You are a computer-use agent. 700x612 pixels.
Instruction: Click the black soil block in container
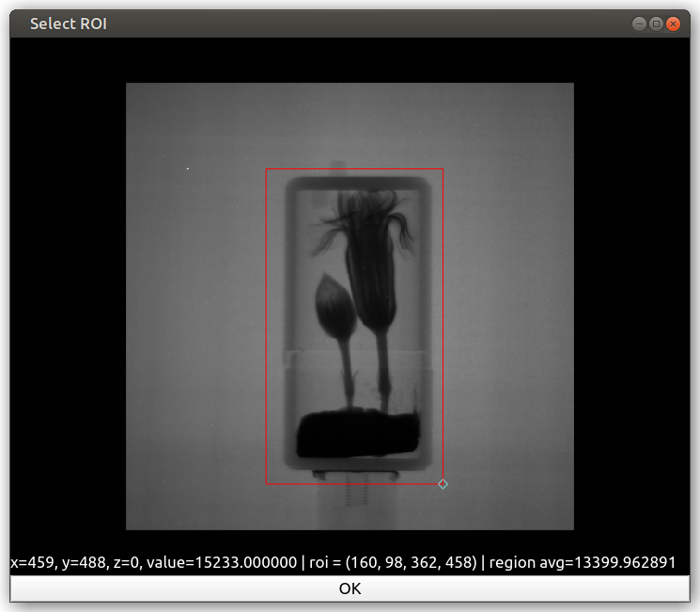[x=358, y=433]
